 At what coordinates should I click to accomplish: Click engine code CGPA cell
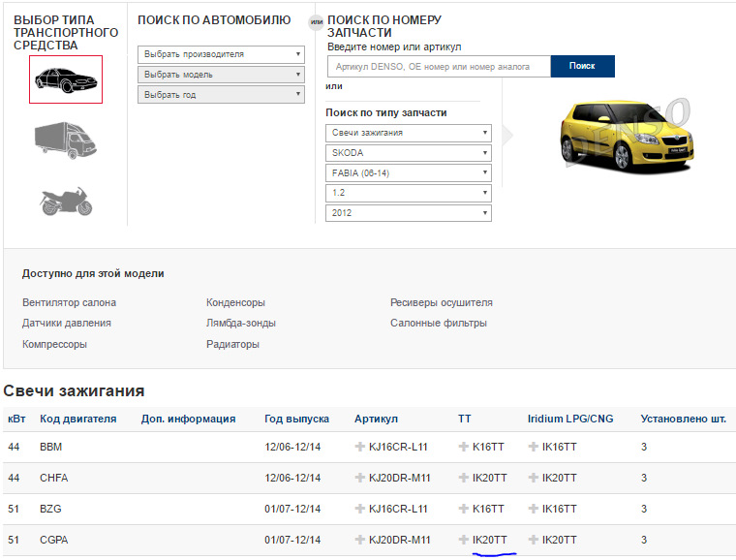point(53,540)
